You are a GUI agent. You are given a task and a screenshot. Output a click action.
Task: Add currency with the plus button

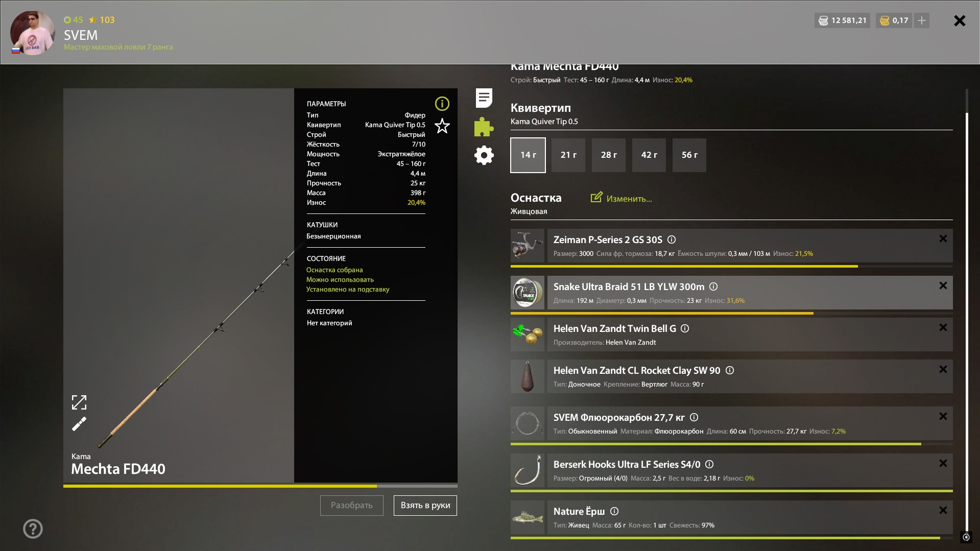click(922, 20)
